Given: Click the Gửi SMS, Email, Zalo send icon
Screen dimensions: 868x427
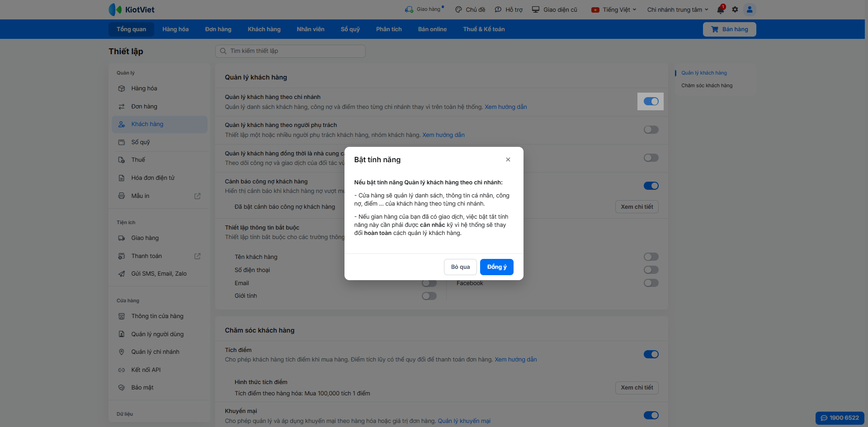Looking at the screenshot, I should coord(122,274).
